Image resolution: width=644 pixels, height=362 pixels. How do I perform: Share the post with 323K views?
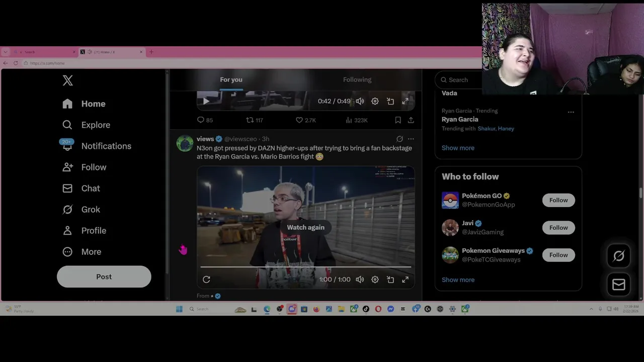click(x=411, y=120)
